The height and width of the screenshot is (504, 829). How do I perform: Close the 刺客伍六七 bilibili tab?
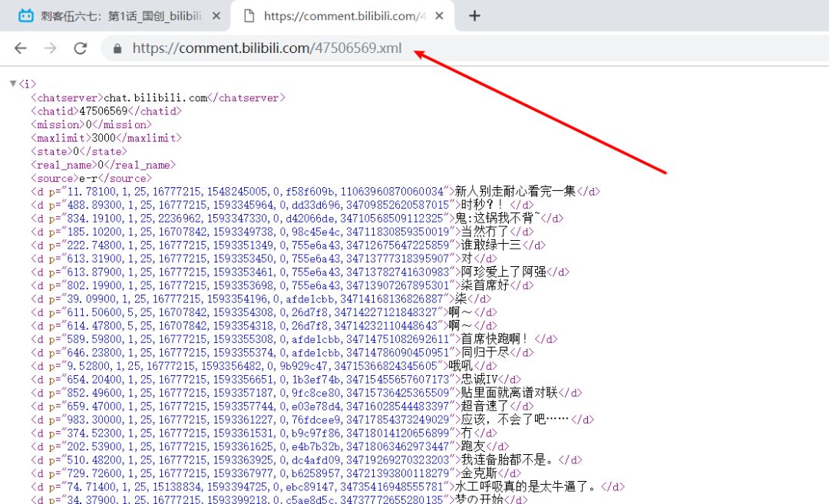click(x=216, y=16)
